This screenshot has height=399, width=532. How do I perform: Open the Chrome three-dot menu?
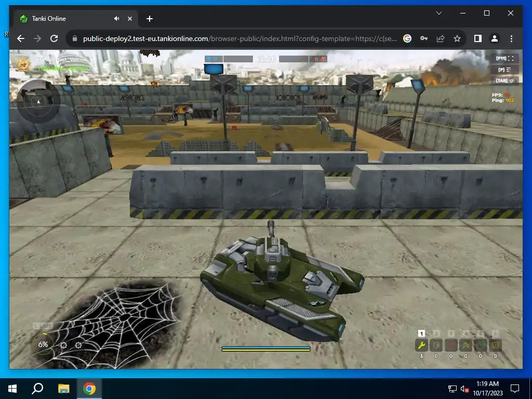(511, 38)
